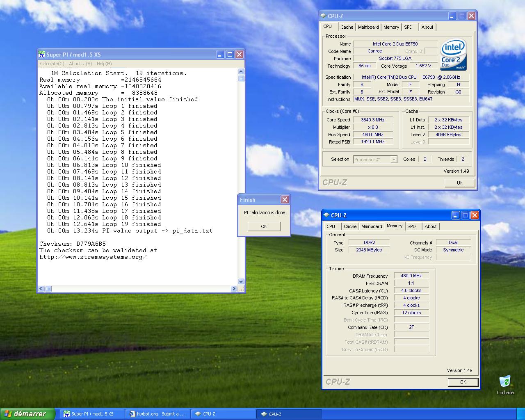Click the Core Voltage 1.552 V field
525x420 pixels.
[x=423, y=66]
